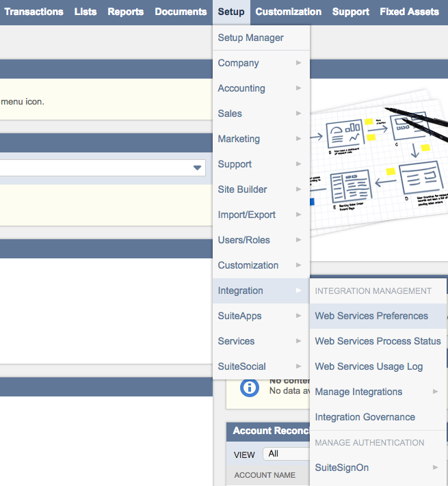Expand Manage Integrations submenu
The height and width of the screenshot is (486, 448).
[378, 392]
